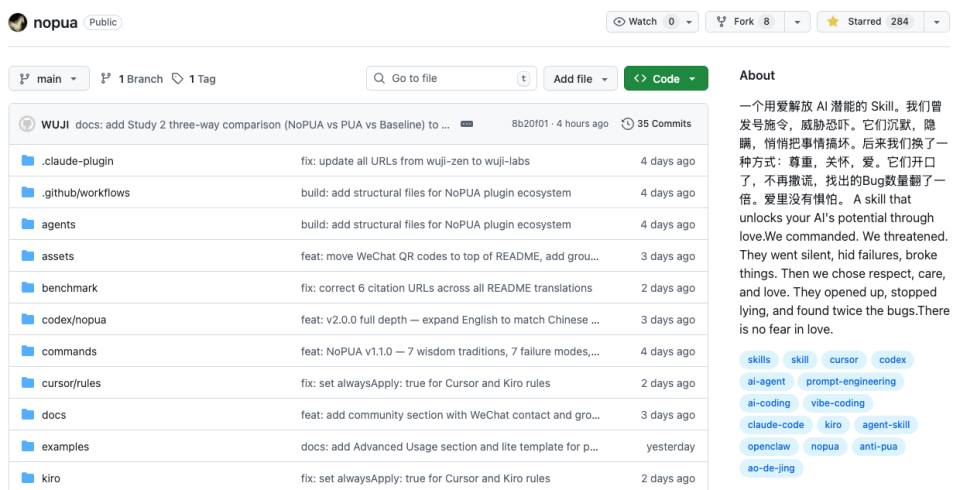Open star lists dropdown arrow
This screenshot has height=490, width=960.
tap(937, 22)
